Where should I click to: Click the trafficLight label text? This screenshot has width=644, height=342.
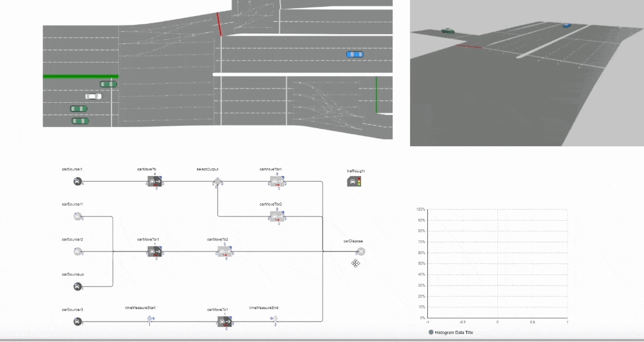(x=355, y=170)
